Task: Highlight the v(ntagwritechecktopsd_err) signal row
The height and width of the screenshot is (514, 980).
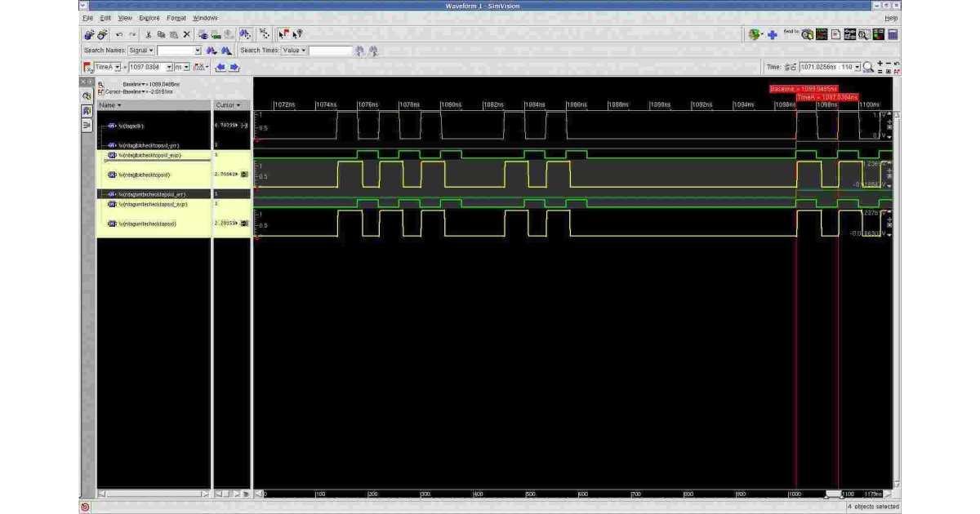Action: point(155,193)
